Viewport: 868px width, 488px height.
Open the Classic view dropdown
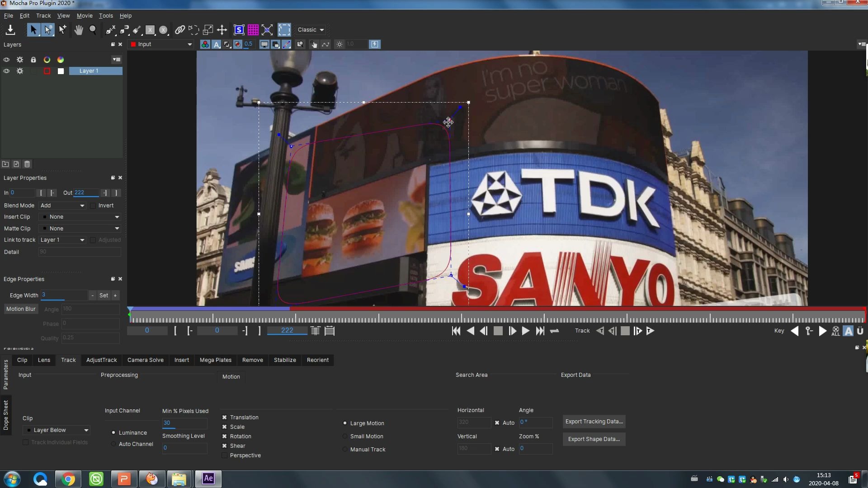311,30
